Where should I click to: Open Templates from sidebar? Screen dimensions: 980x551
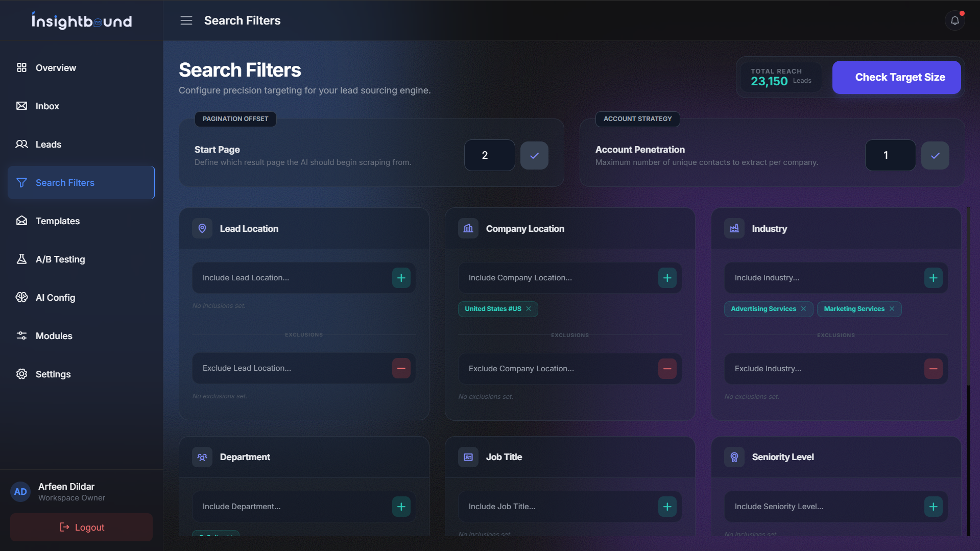pyautogui.click(x=81, y=221)
